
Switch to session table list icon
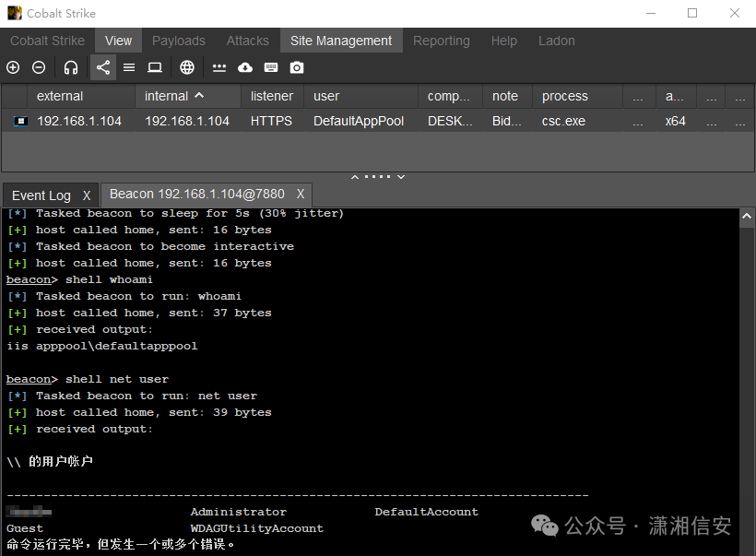(x=129, y=67)
